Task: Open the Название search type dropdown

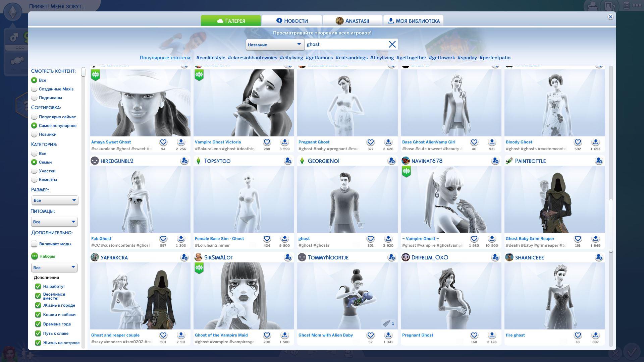Action: pyautogui.click(x=275, y=45)
